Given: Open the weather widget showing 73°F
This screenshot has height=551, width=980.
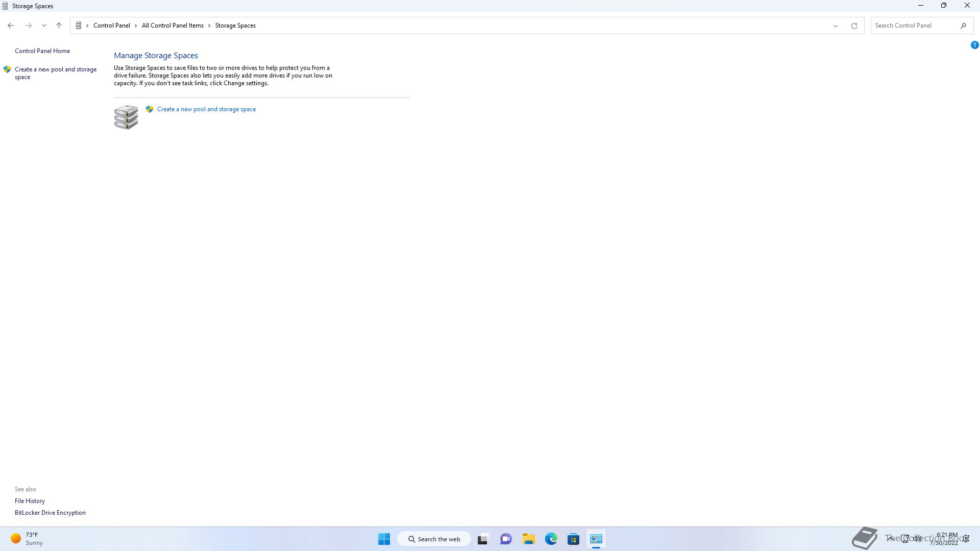Looking at the screenshot, I should (28, 539).
